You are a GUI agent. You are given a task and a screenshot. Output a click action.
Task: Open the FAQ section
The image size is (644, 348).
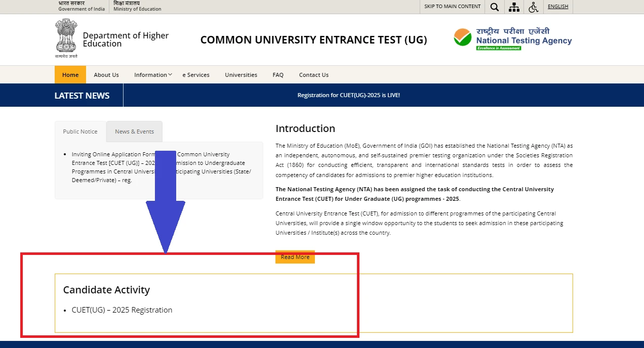278,74
